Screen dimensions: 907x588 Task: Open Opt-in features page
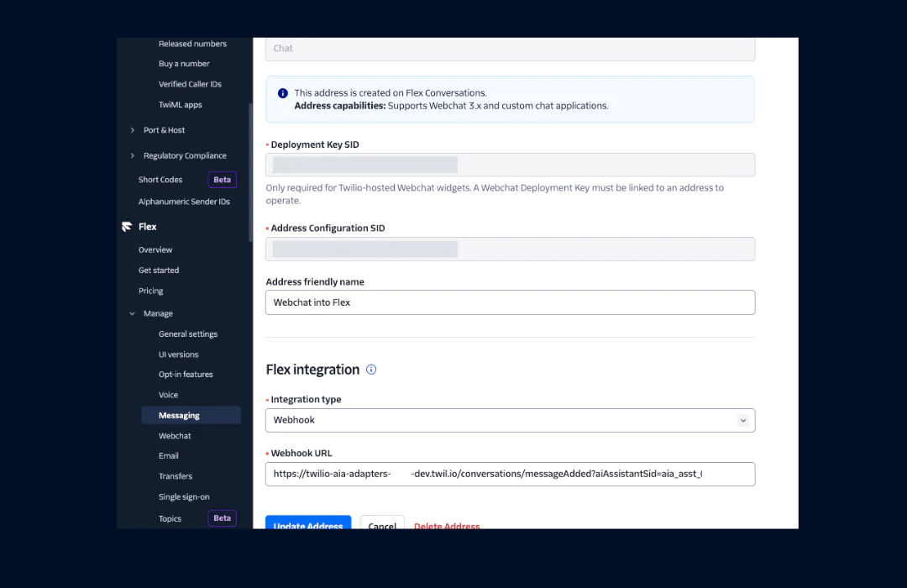pos(186,375)
